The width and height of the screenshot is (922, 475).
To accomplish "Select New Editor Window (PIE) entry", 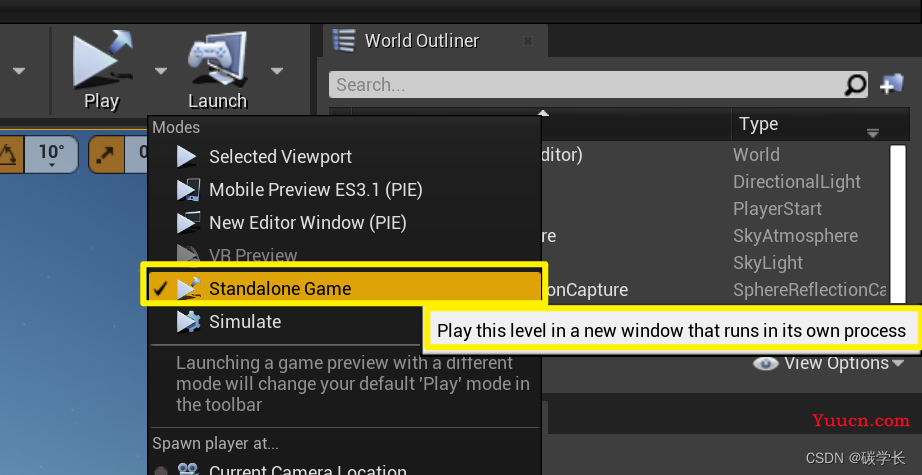I will [307, 223].
